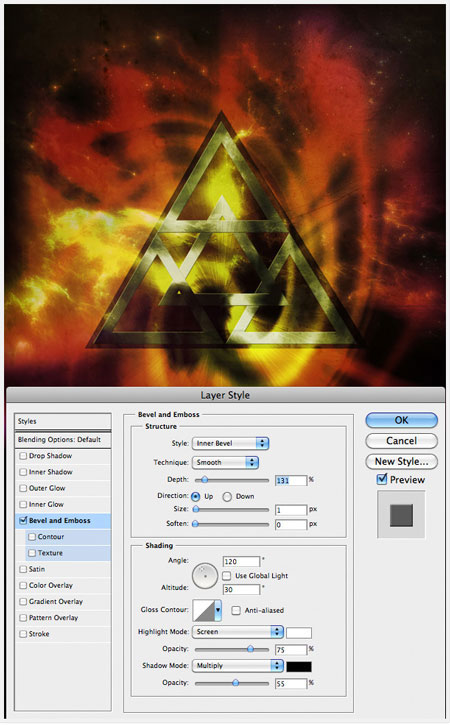Tick the Satin checkbox
450x725 pixels.
pos(23,569)
